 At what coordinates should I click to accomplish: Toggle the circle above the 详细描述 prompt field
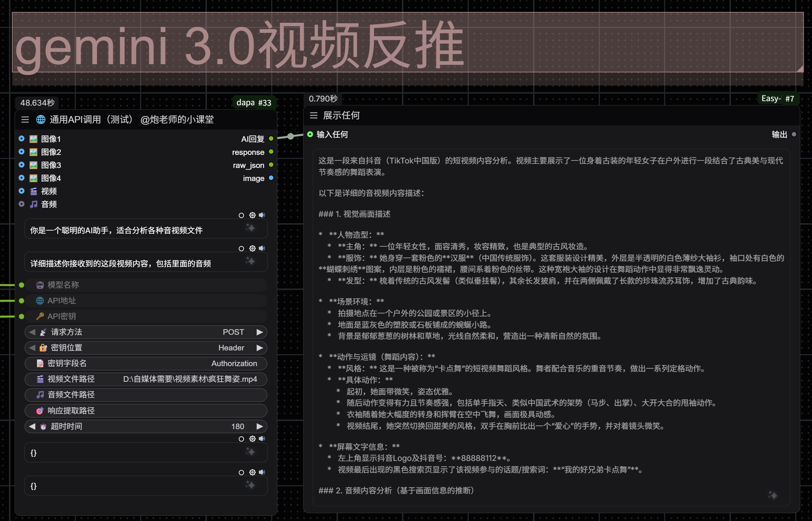241,249
